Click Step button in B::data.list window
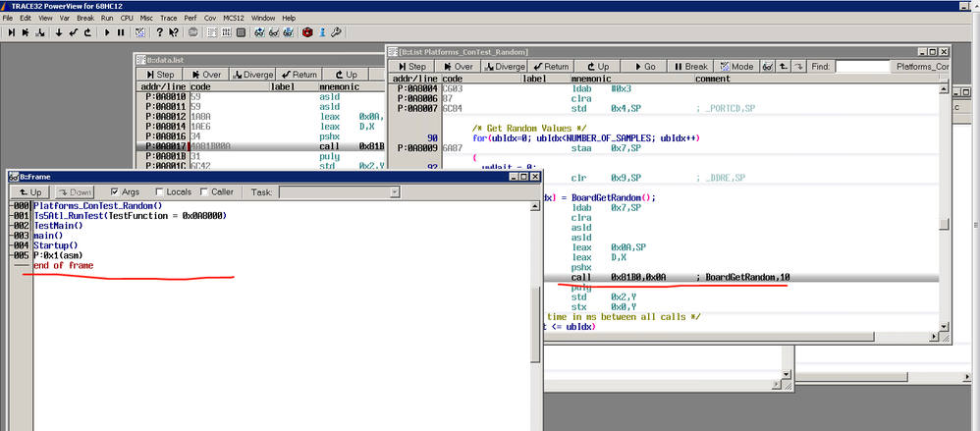 click(x=160, y=75)
